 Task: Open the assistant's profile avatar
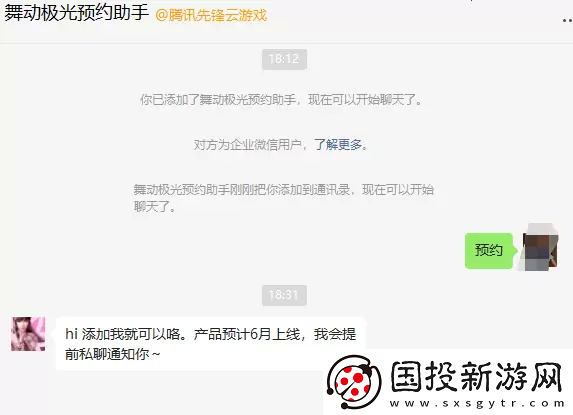click(28, 334)
